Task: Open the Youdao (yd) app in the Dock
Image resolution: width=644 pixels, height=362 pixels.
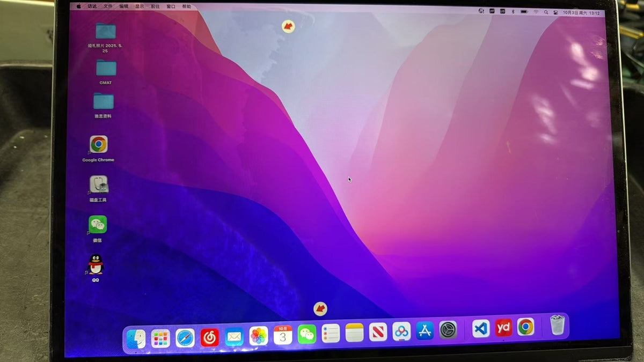Action: 503,327
